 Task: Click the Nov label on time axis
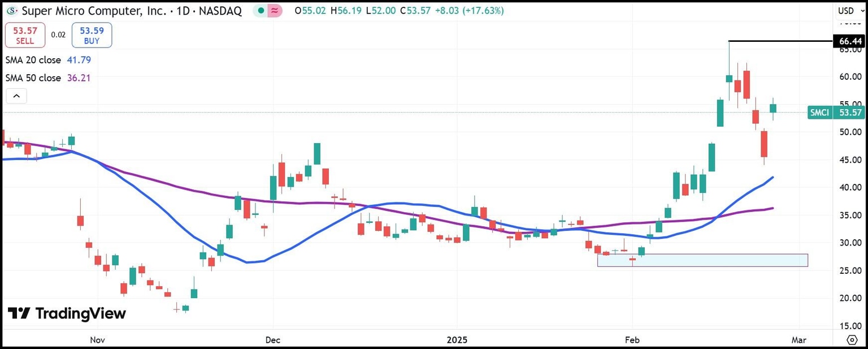(x=97, y=340)
